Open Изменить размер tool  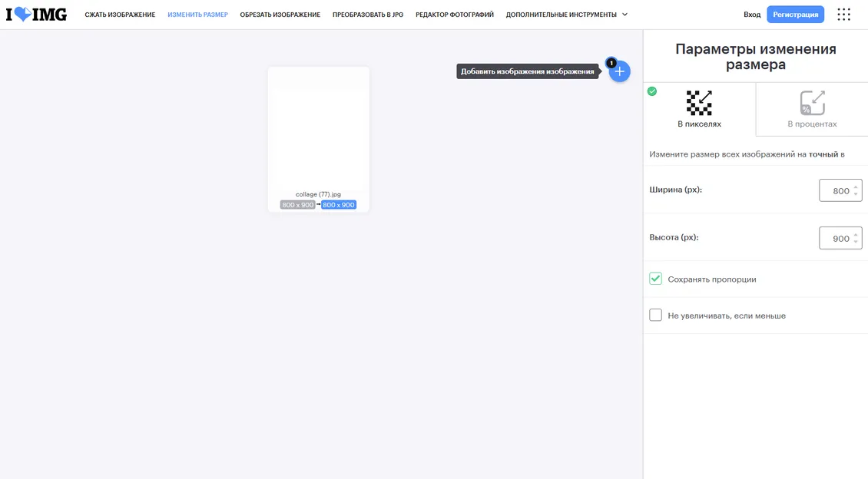(x=197, y=15)
